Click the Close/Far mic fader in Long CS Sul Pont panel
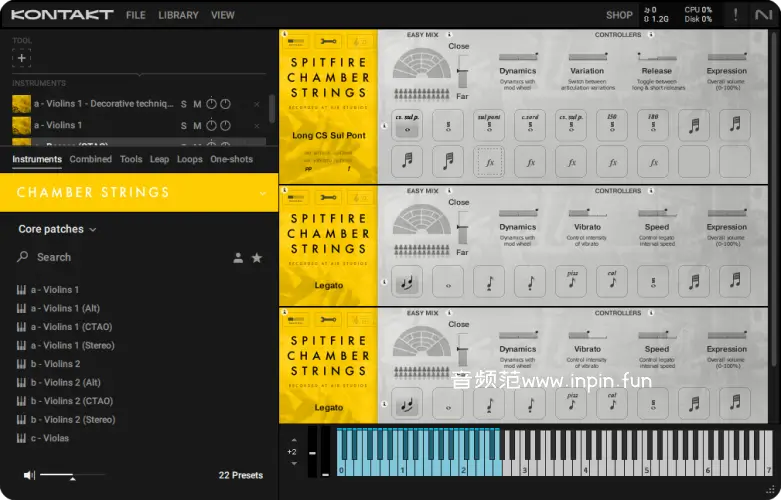 click(463, 72)
